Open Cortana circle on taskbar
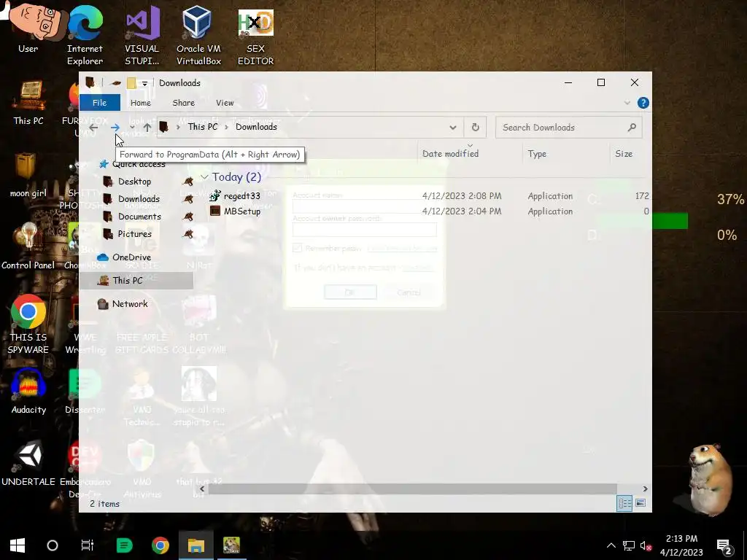 (x=53, y=545)
